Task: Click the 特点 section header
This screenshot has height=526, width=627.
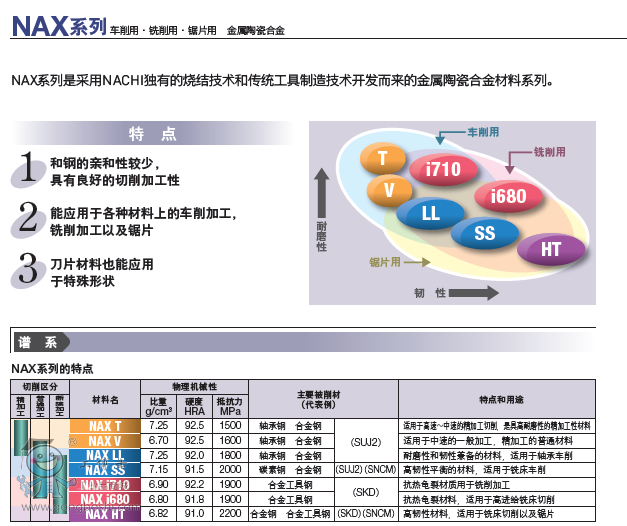Action: click(152, 133)
